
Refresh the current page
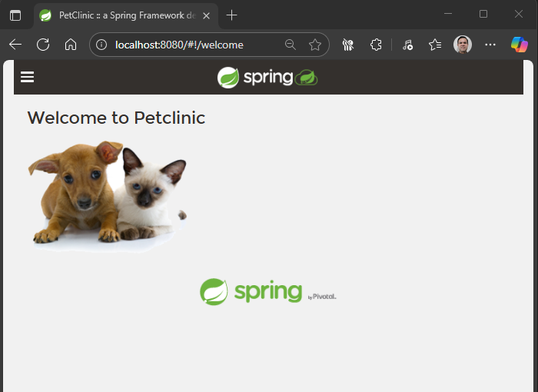coord(43,45)
